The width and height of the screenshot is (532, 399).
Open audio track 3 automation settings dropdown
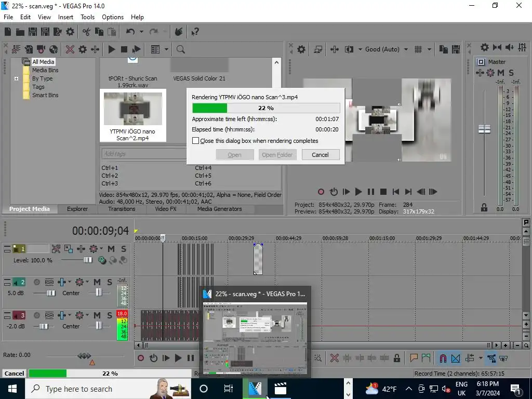click(87, 315)
